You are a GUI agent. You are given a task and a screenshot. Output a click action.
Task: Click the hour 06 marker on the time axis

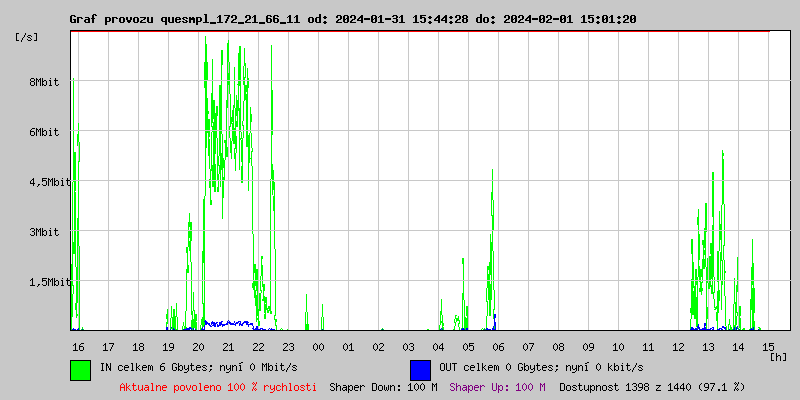coord(498,346)
